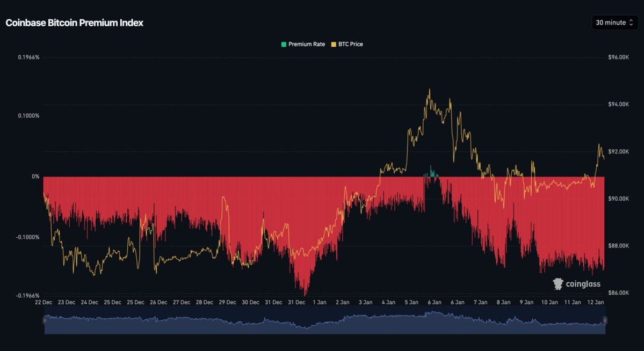Image resolution: width=644 pixels, height=351 pixels.
Task: Click the 10 Jan date label
Action: (x=549, y=302)
